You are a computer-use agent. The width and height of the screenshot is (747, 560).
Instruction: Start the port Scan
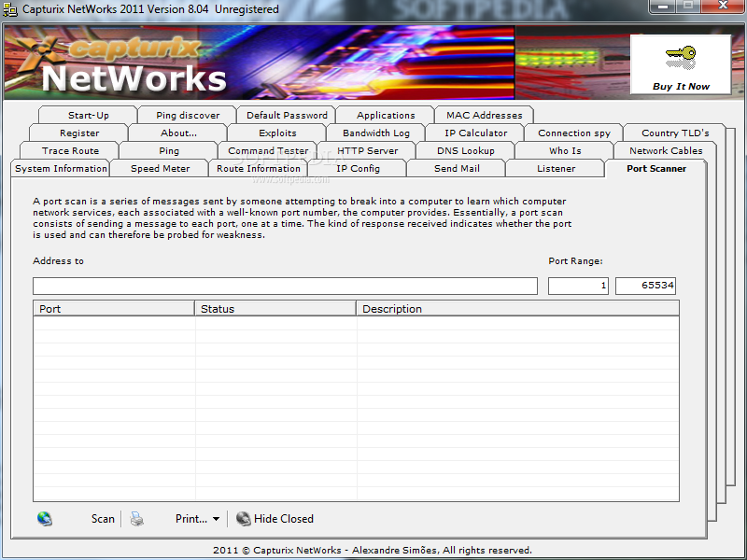coord(103,519)
